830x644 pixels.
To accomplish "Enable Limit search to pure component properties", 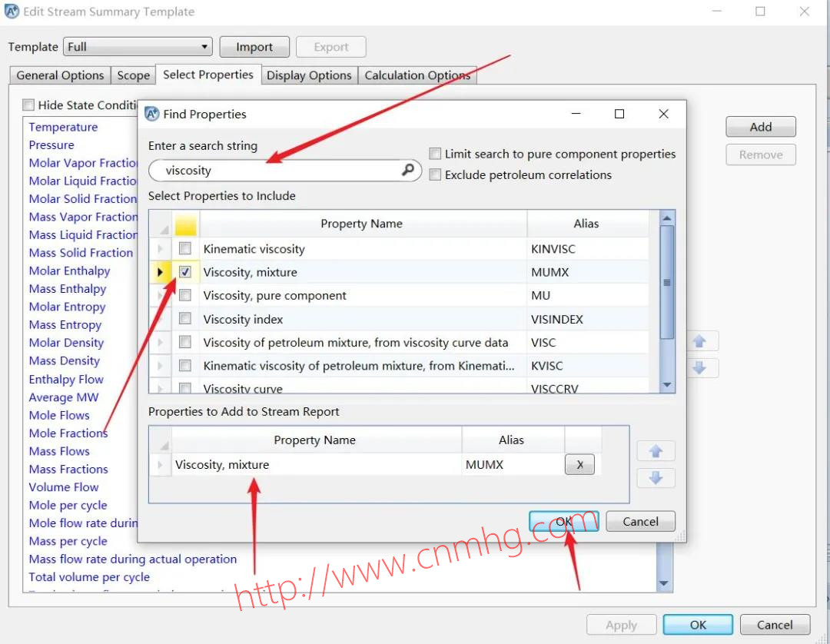I will [x=434, y=154].
